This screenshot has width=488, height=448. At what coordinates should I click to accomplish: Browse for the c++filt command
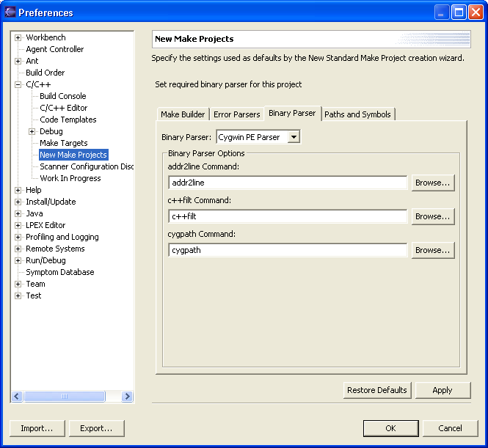[433, 216]
